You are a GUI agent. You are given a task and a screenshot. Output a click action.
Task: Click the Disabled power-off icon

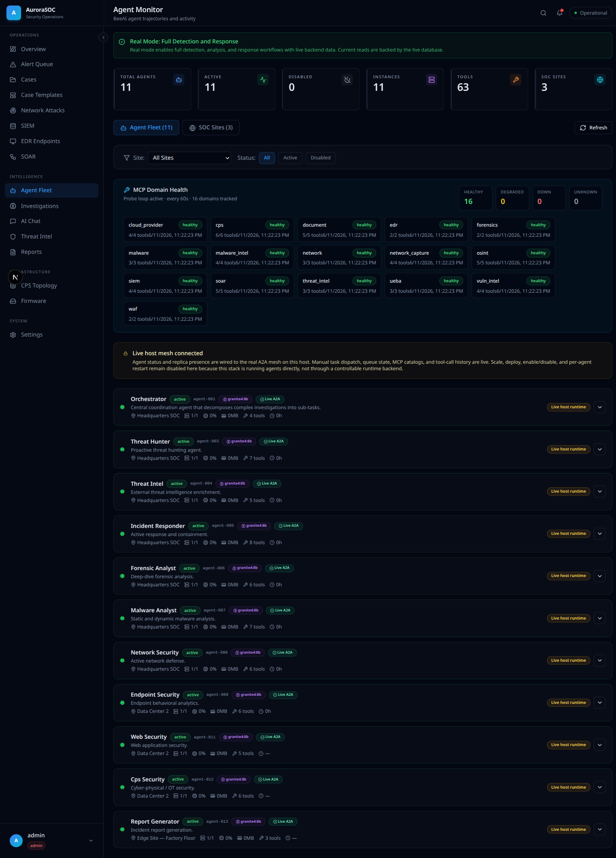[347, 80]
